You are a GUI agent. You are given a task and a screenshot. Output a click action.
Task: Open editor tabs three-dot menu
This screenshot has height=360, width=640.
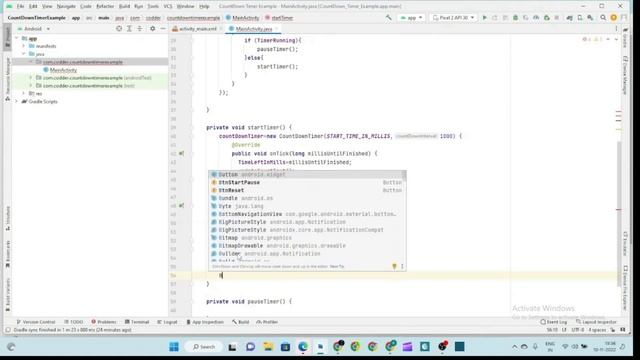point(616,29)
